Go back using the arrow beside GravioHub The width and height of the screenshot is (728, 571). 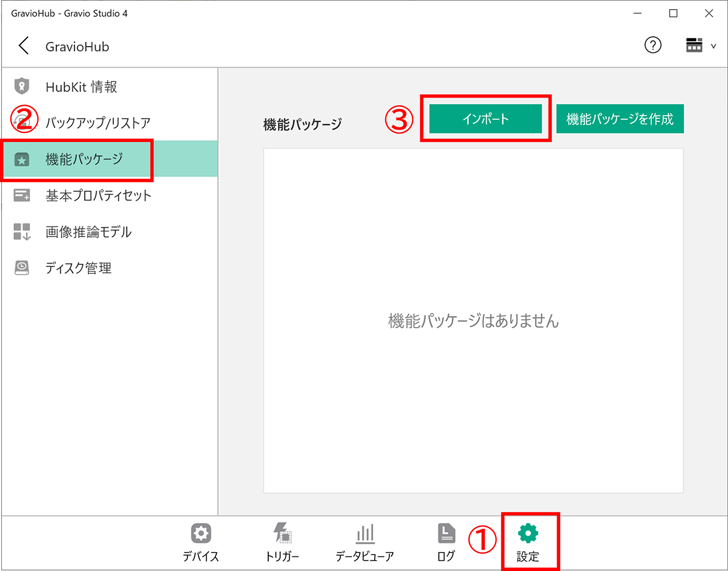[x=23, y=46]
